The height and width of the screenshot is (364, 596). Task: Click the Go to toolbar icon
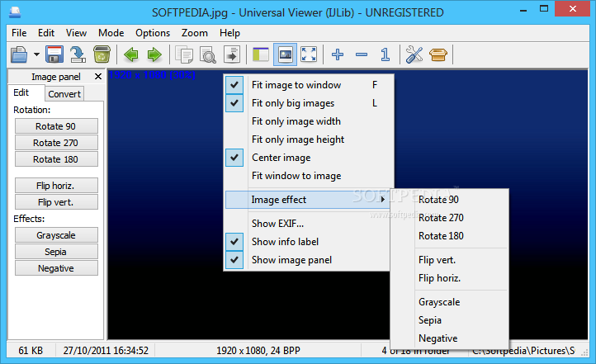[x=232, y=54]
